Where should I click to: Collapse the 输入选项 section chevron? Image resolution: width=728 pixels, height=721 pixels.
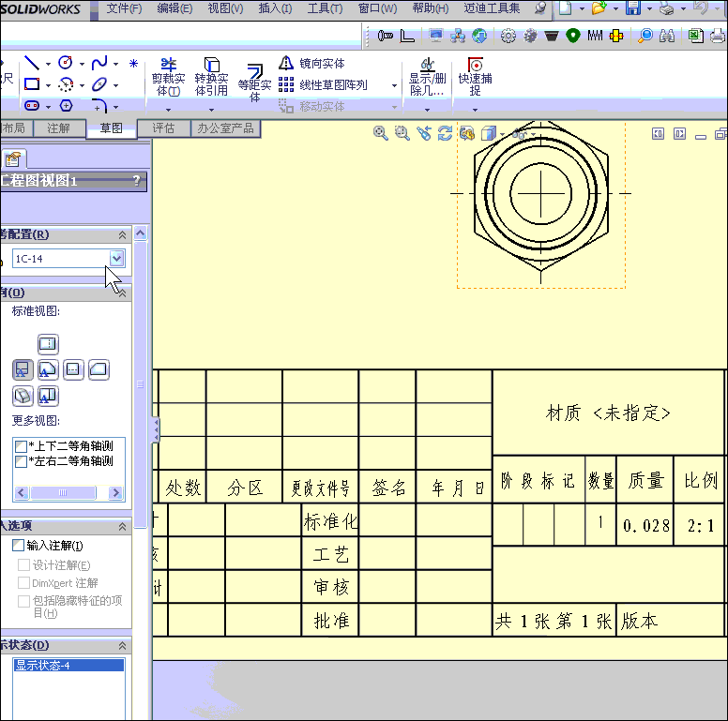122,526
